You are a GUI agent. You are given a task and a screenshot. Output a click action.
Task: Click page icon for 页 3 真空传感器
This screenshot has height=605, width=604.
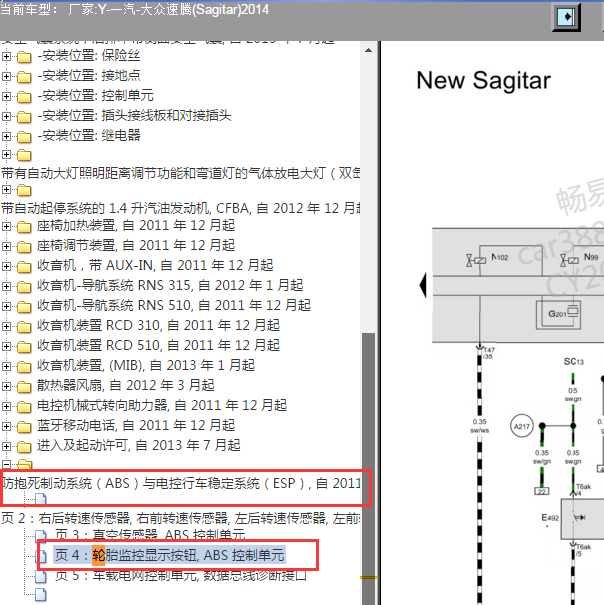tap(41, 536)
